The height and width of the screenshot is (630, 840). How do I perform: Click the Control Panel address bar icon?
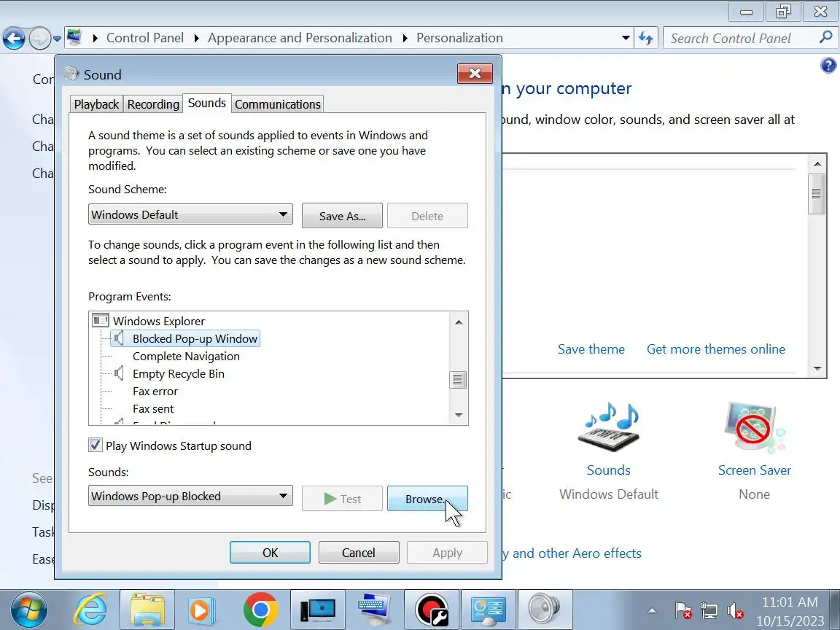74,37
